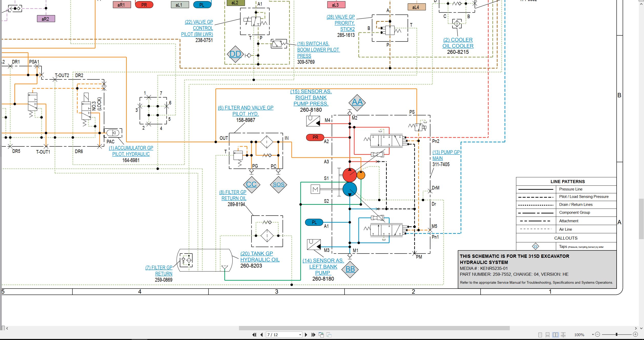Click the red PR marker near A2

[315, 137]
